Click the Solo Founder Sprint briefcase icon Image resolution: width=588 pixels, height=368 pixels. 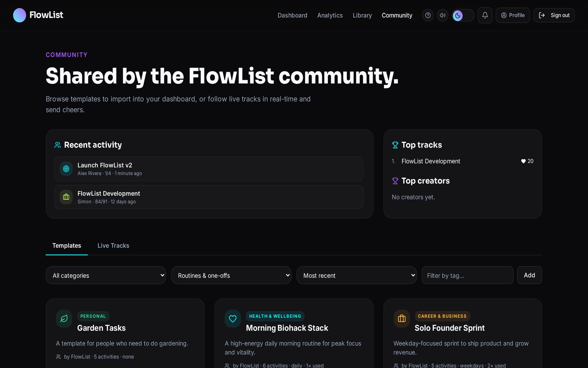coord(402,319)
